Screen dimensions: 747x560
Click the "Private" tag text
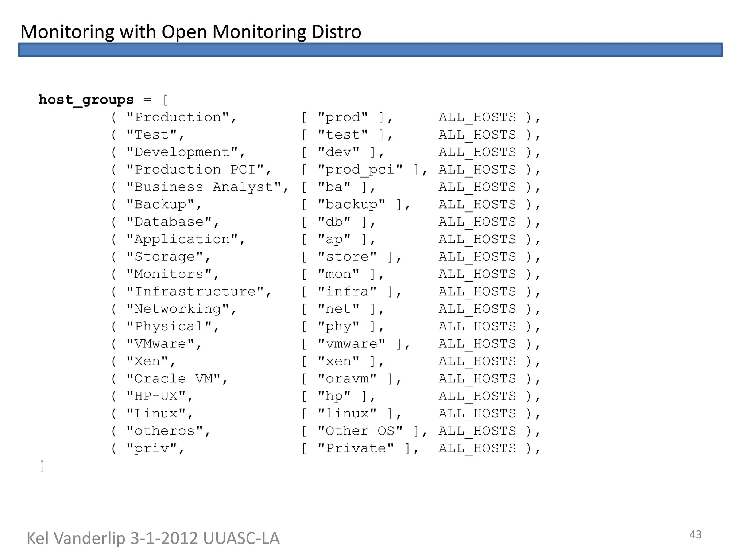[x=356, y=448]
